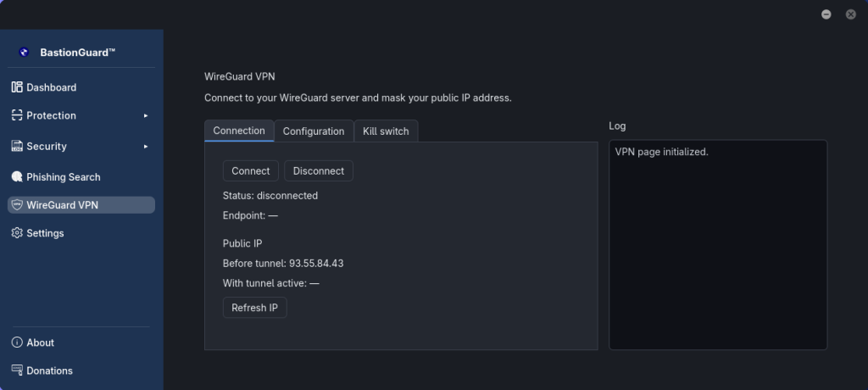Click the 'Public IP' heading
The height and width of the screenshot is (390, 868).
point(242,244)
